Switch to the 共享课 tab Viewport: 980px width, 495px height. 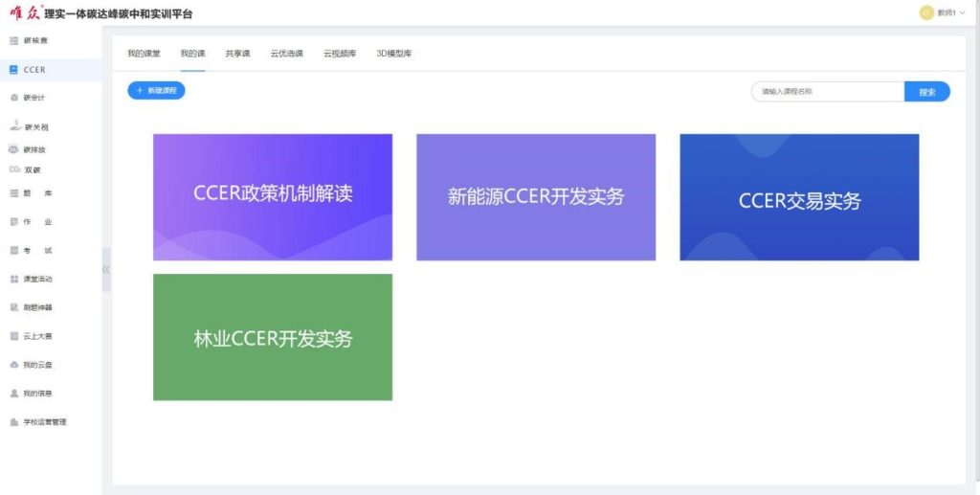[237, 54]
